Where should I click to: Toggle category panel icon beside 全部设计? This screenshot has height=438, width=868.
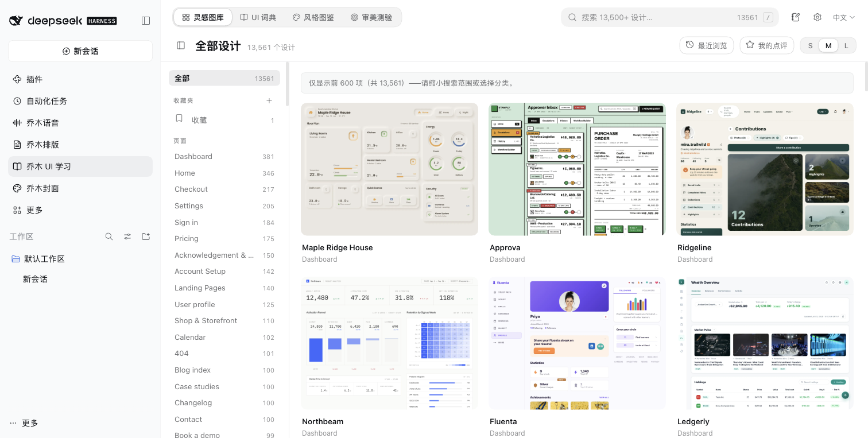[x=181, y=45]
